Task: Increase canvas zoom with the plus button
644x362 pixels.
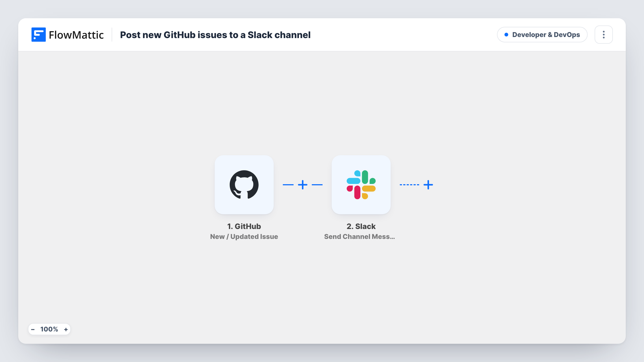Action: click(66, 329)
